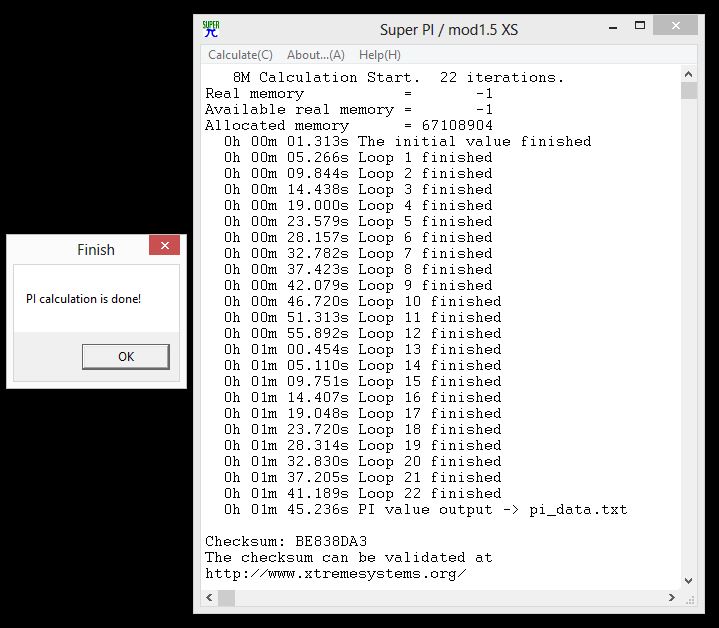Open the About...(A) menu
The width and height of the screenshot is (719, 628).
coord(315,55)
